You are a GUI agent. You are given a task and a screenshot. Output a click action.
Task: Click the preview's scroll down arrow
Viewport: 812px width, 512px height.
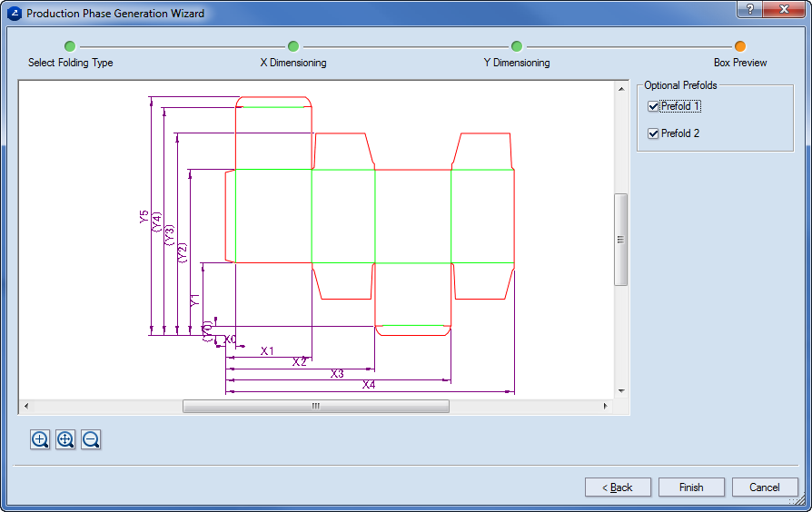coord(621,391)
